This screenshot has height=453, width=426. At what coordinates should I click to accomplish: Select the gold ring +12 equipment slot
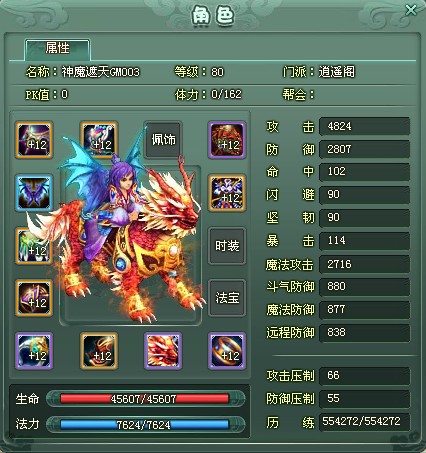(227, 351)
